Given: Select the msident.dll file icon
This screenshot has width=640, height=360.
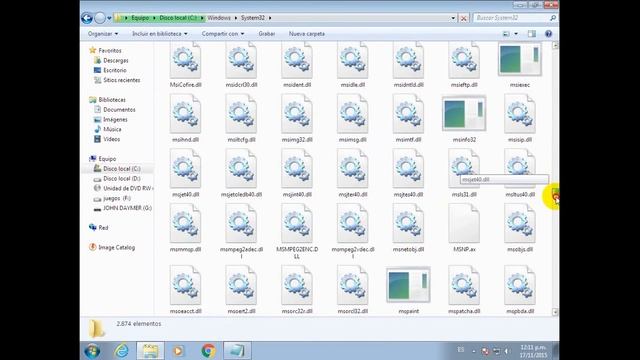Looking at the screenshot, I should (297, 60).
